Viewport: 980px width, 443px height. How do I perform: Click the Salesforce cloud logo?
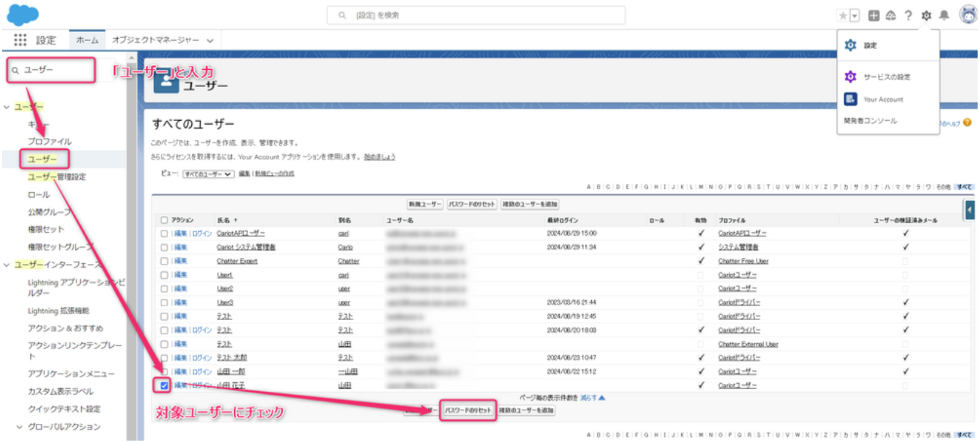click(x=23, y=15)
